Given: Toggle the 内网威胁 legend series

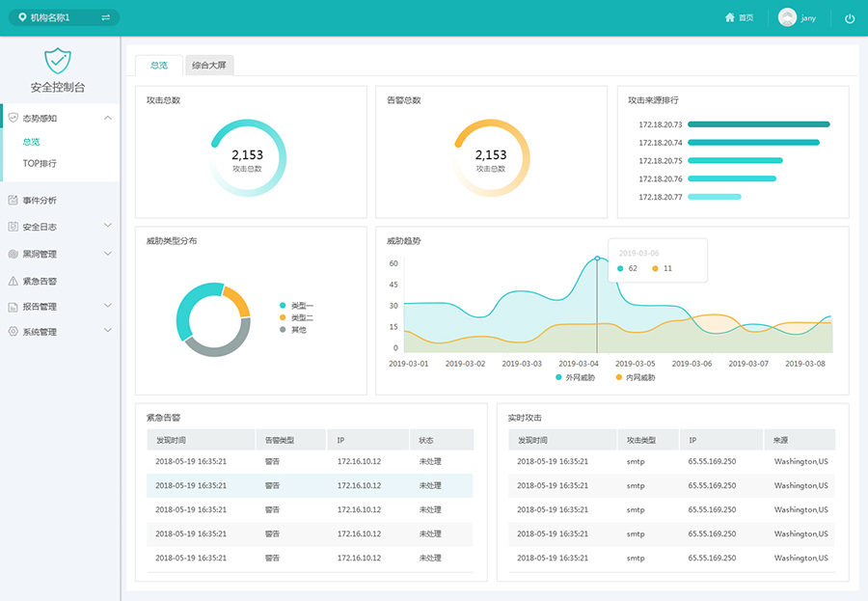Looking at the screenshot, I should [636, 377].
